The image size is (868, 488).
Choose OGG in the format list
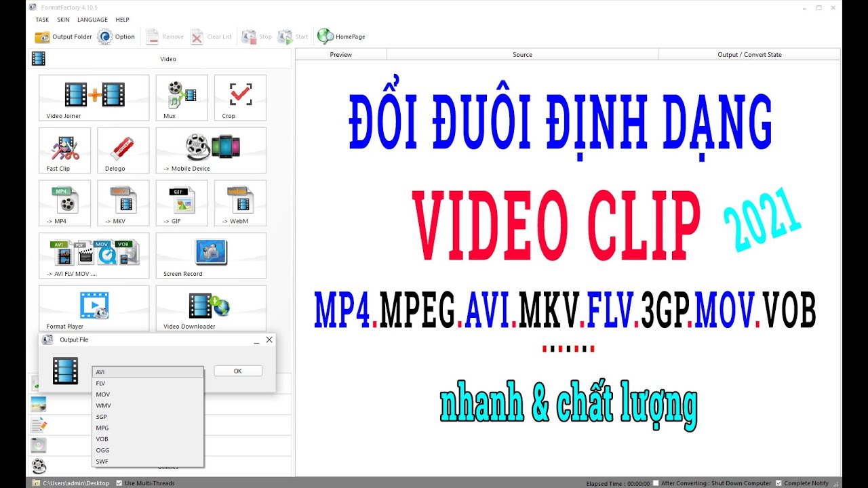coord(148,450)
